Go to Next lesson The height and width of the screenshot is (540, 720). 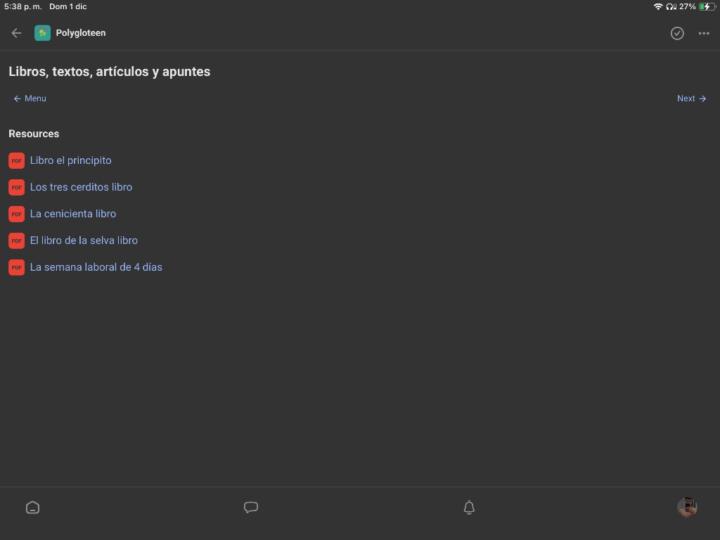click(x=691, y=98)
